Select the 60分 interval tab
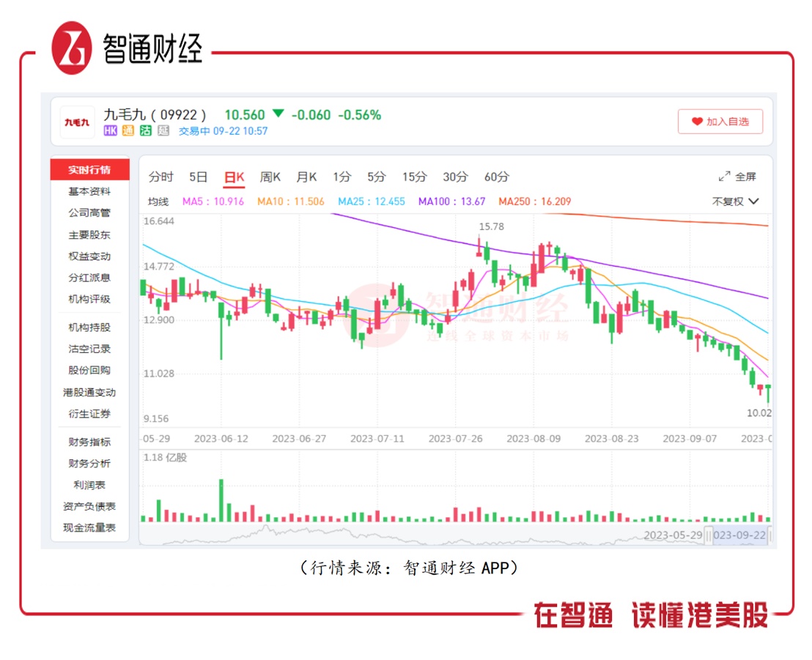The width and height of the screenshot is (812, 660). click(497, 177)
